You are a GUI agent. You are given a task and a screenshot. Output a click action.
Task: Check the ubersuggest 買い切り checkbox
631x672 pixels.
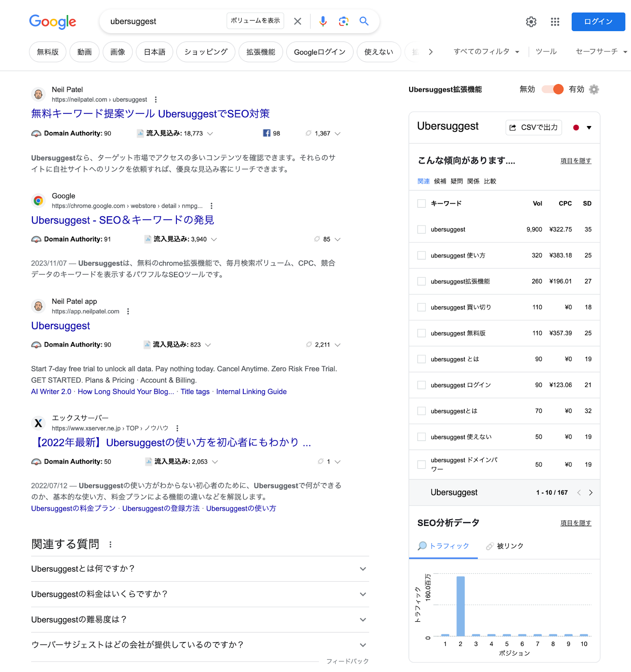(421, 307)
